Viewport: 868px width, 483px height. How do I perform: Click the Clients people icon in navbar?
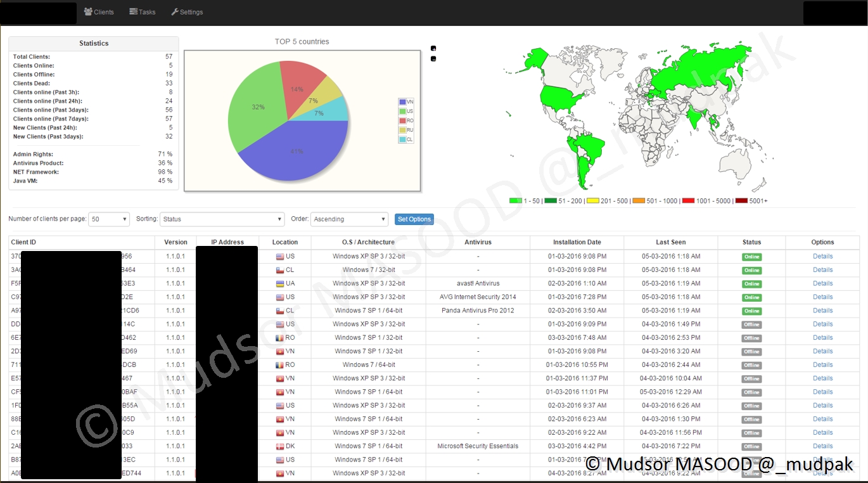[88, 12]
